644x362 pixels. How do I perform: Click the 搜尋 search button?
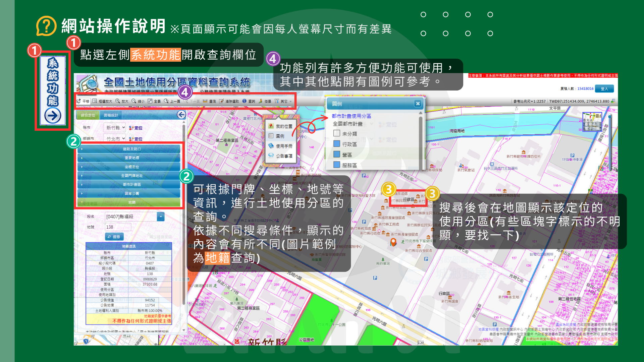[114, 237]
